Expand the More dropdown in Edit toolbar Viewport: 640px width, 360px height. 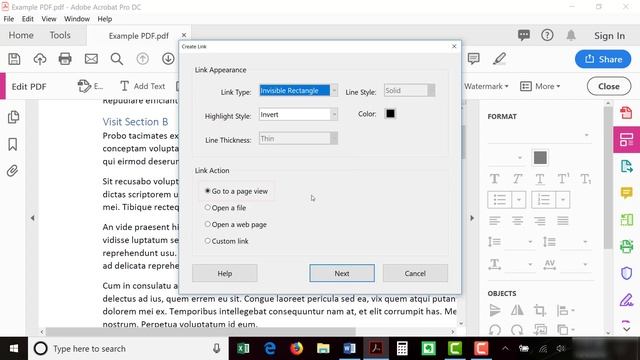point(540,86)
